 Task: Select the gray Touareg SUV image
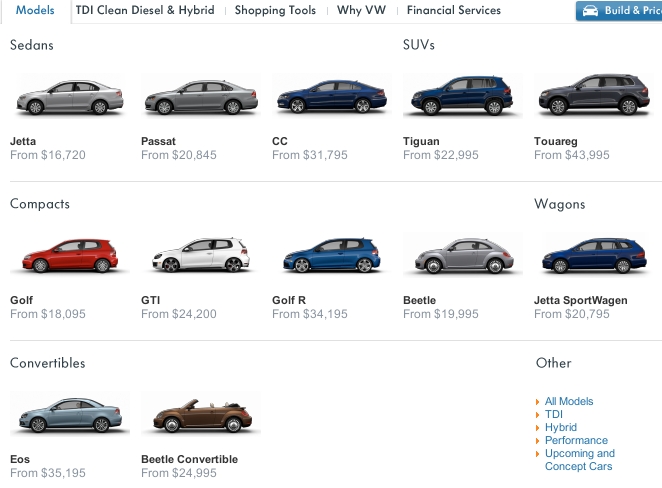(x=594, y=95)
